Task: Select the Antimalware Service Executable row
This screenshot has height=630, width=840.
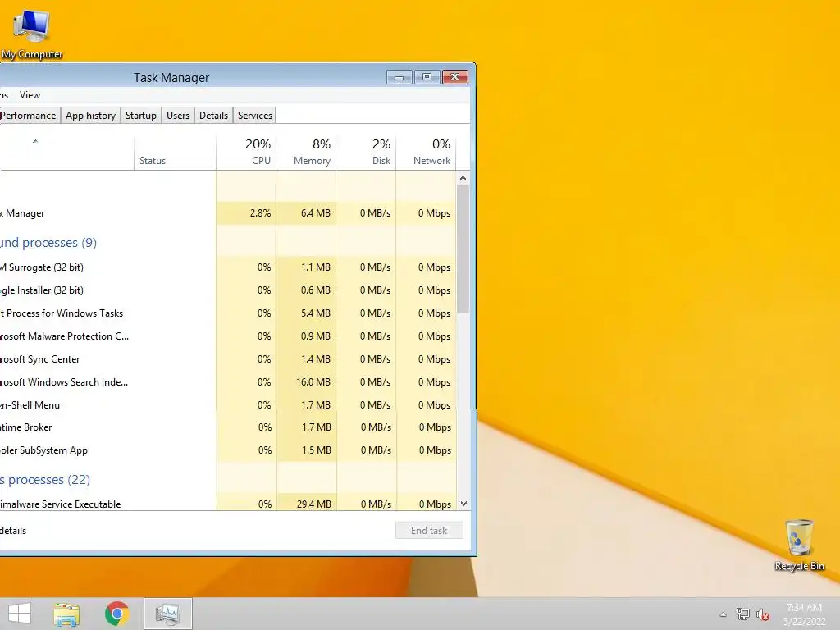Action: pos(228,504)
